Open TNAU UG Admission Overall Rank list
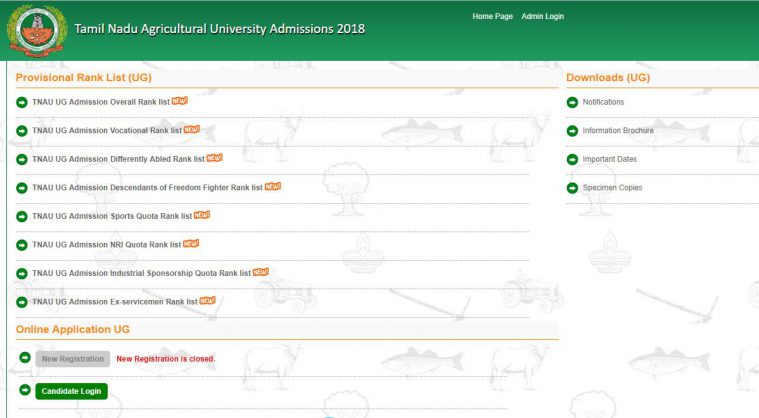The width and height of the screenshot is (759, 418). (101, 102)
